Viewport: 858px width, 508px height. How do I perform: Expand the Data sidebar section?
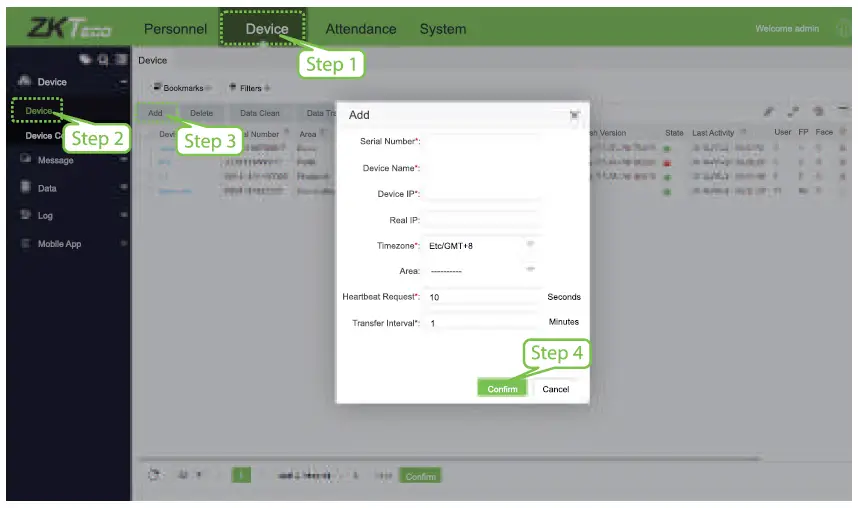[124, 187]
